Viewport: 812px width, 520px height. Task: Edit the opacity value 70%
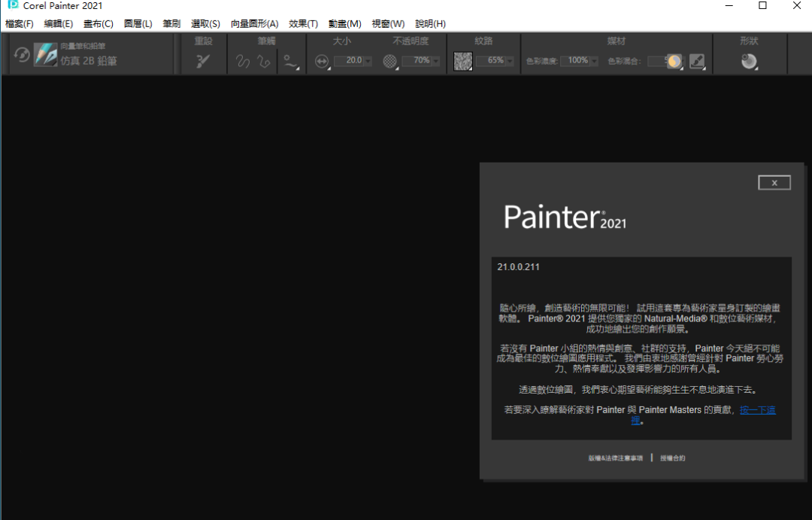coord(417,61)
